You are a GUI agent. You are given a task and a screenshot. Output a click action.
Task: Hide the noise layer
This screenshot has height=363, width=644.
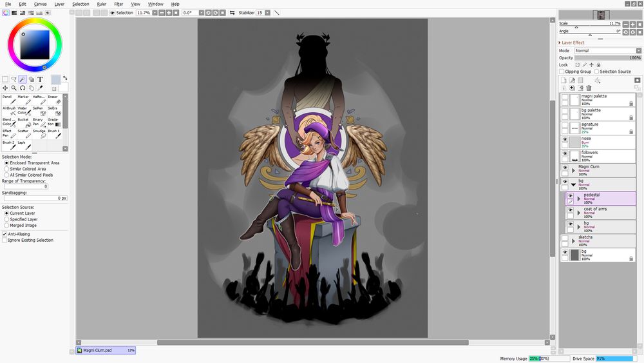coord(565,140)
